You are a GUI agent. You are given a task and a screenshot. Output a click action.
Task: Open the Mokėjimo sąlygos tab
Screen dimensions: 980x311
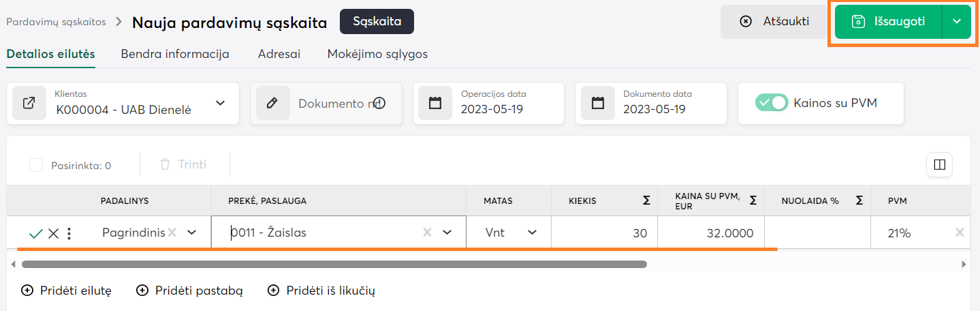377,54
